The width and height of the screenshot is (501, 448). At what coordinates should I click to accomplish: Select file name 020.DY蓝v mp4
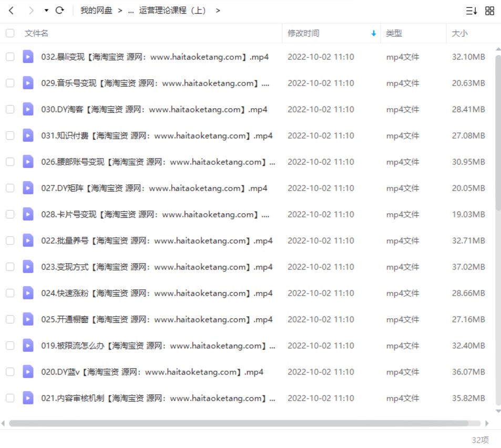click(x=152, y=372)
